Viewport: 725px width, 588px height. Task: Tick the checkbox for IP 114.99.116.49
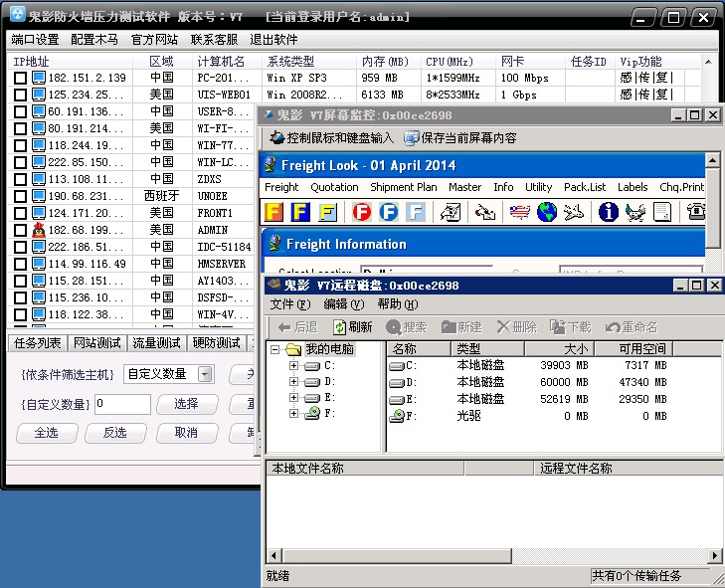click(x=19, y=265)
